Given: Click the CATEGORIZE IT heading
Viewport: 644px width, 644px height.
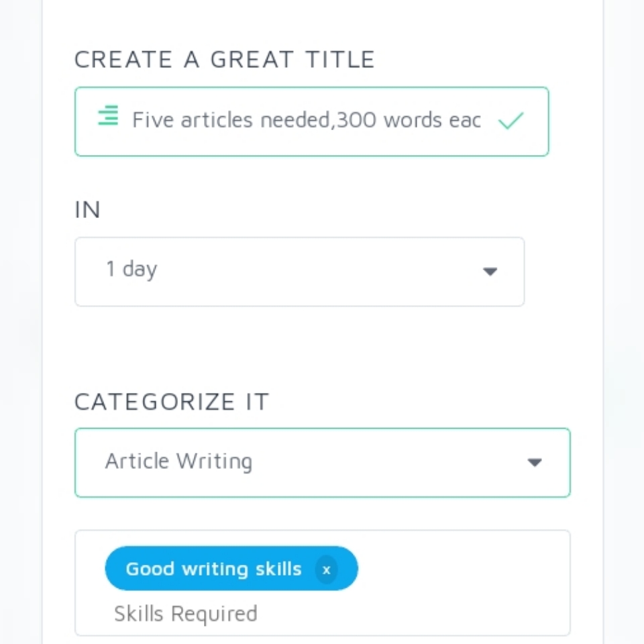Looking at the screenshot, I should [x=172, y=402].
